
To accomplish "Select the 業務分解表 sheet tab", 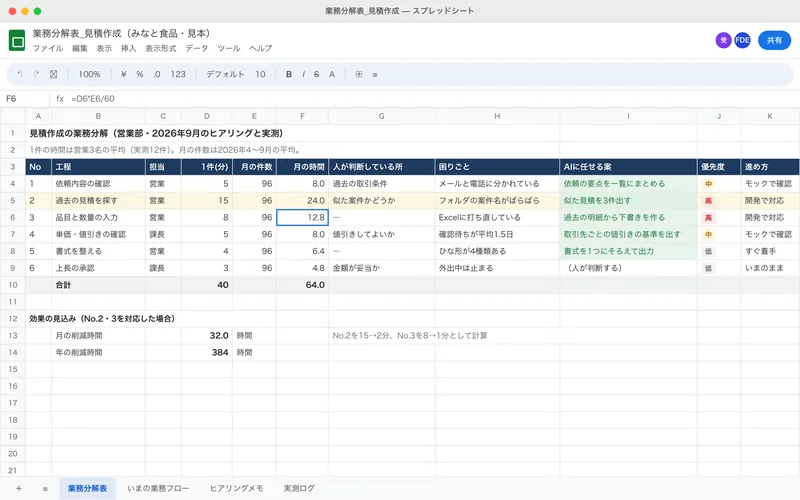I will click(87, 489).
